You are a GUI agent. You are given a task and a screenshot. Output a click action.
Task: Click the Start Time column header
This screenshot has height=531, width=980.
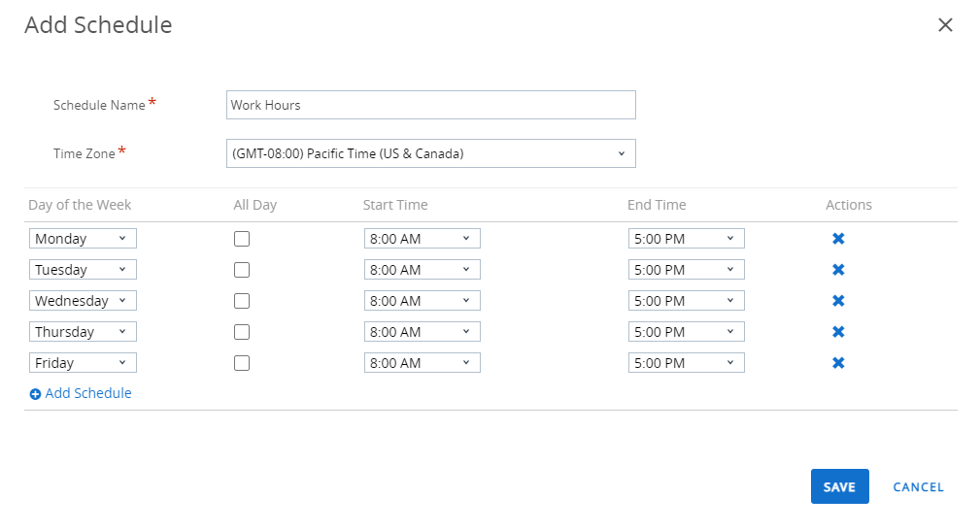pos(395,205)
